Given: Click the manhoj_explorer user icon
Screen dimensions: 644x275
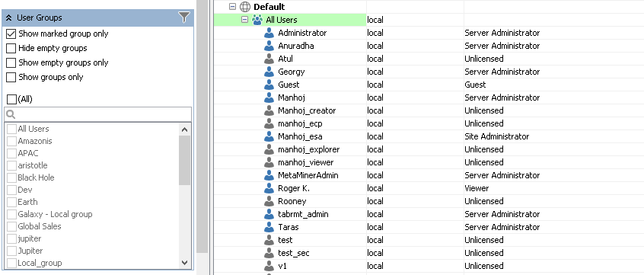Looking at the screenshot, I should tap(269, 149).
